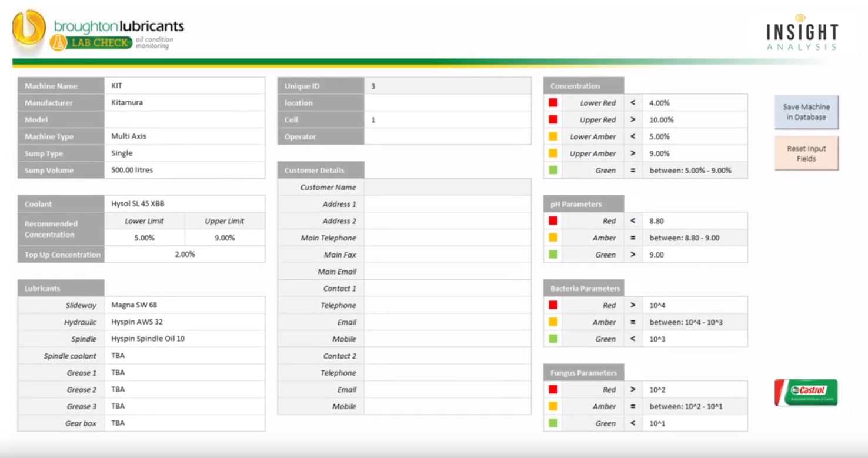Click the Address 2 input field
This screenshot has width=868, height=458.
click(448, 221)
